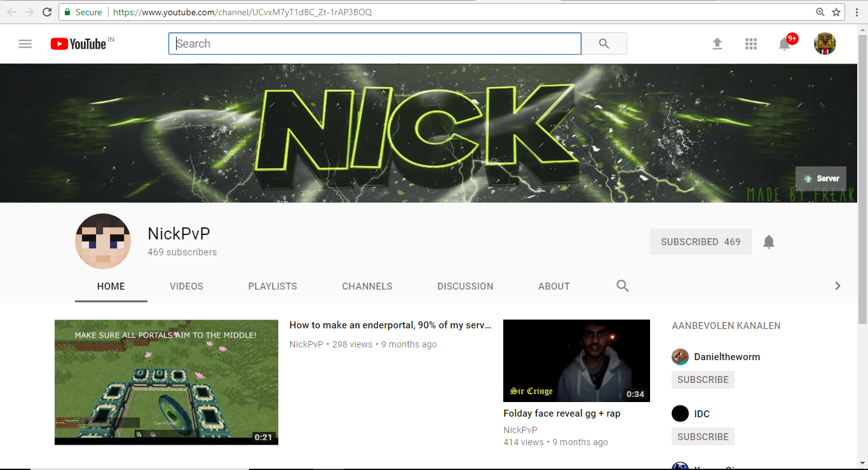Click the NickPvP channel name
Screen dimensions: 868x470
[179, 234]
